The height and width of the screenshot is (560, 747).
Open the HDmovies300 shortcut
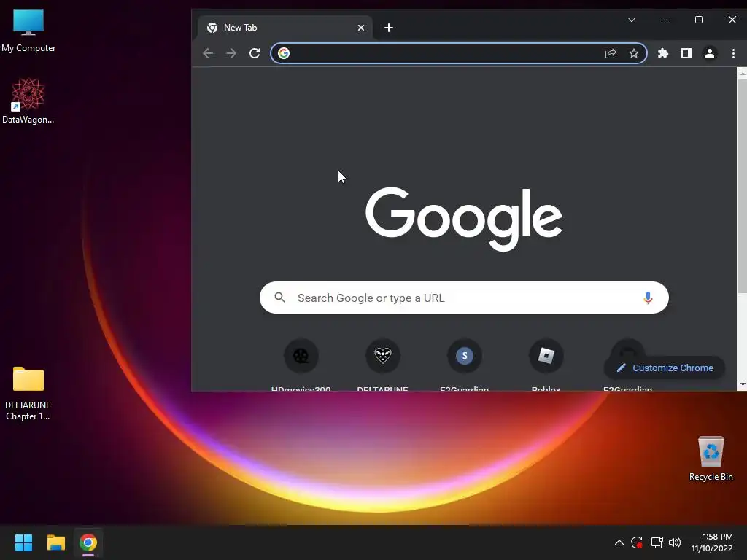point(301,365)
